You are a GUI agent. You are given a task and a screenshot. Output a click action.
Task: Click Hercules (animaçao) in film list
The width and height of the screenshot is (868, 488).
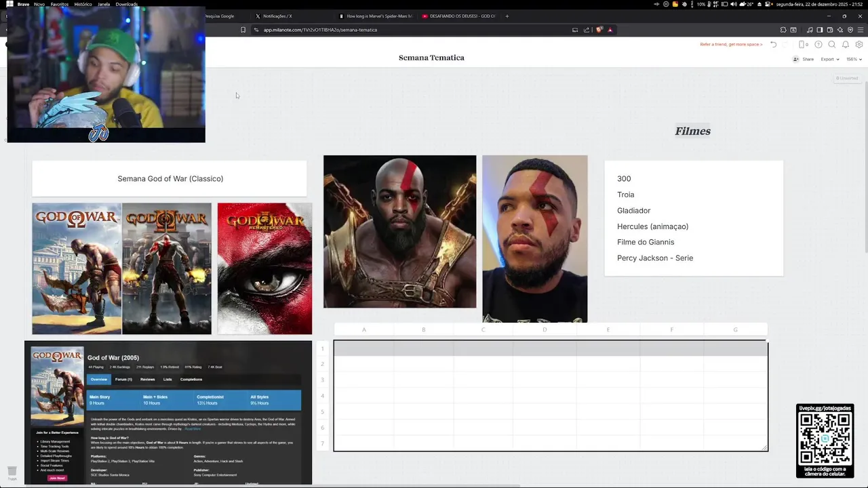(x=652, y=226)
